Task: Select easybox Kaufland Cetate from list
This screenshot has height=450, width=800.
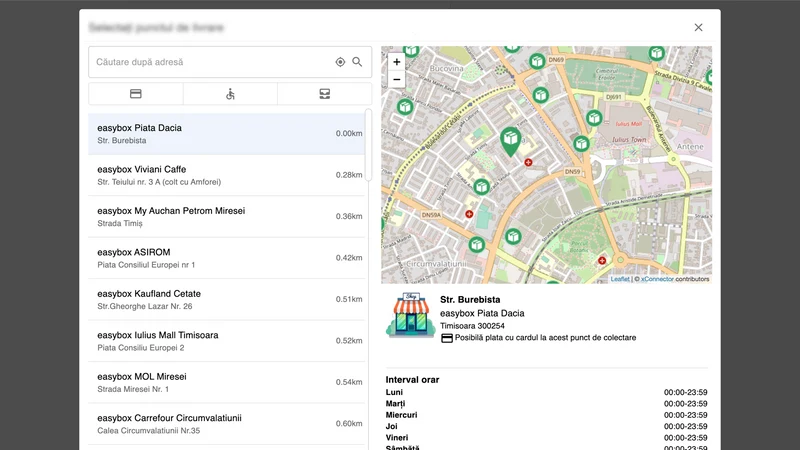Action: (x=227, y=299)
